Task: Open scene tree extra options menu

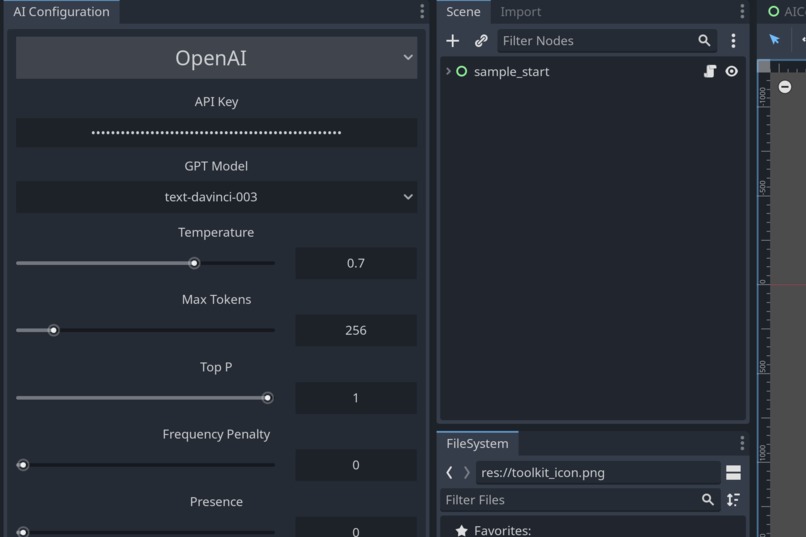Action: (x=733, y=41)
